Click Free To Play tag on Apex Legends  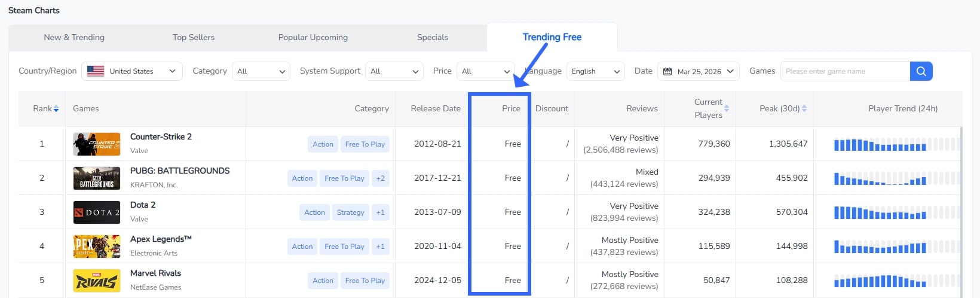point(345,246)
